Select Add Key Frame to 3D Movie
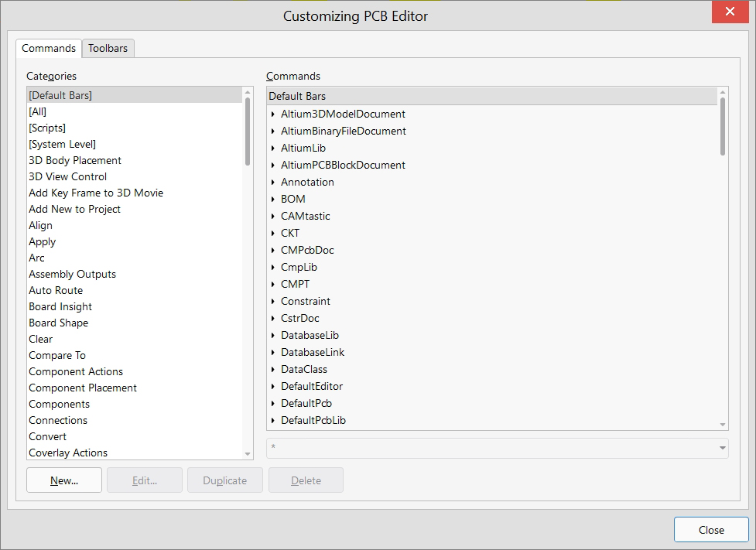756x550 pixels. tap(135, 193)
